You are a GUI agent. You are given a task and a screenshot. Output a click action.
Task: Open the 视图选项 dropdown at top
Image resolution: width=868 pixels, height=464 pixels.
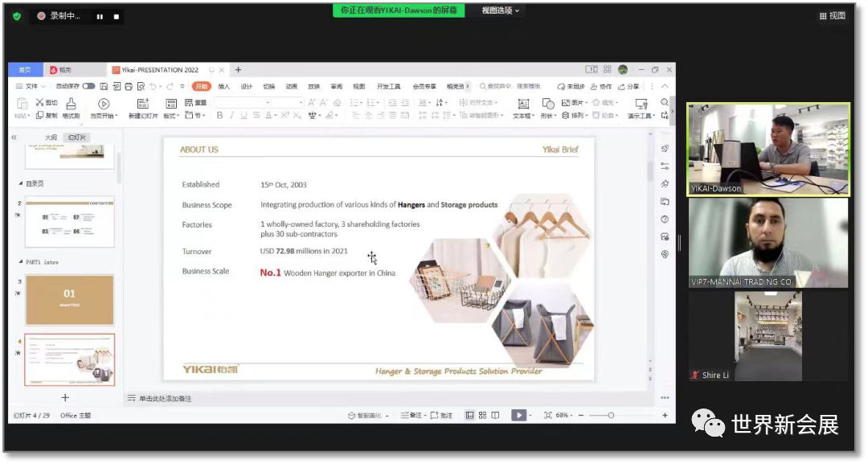(x=500, y=10)
